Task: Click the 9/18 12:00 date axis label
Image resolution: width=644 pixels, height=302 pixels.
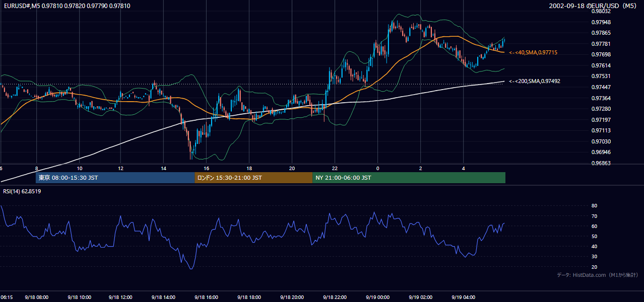Action: (121, 297)
